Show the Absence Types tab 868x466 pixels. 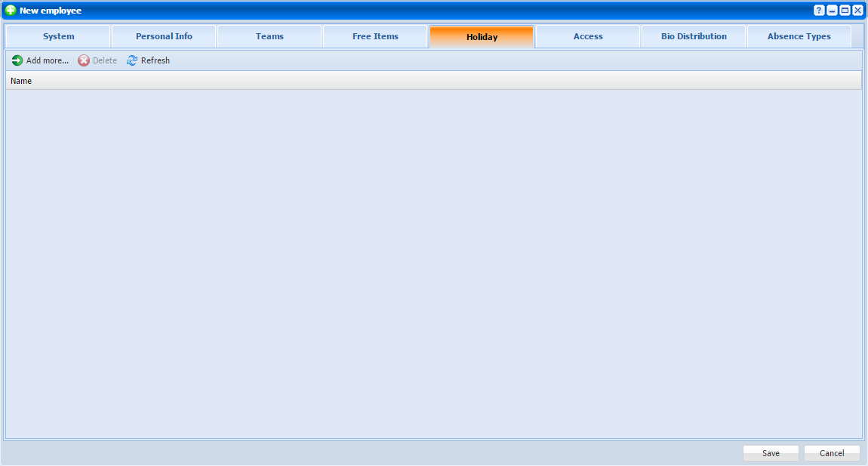[799, 36]
